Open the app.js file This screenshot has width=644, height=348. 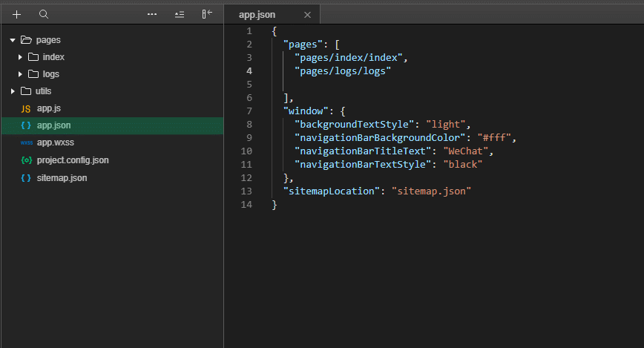click(48, 108)
